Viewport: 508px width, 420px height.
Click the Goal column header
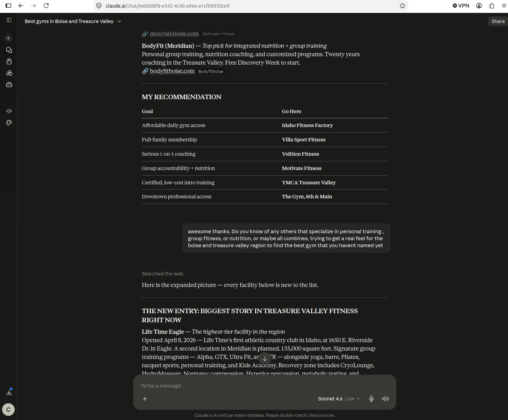coord(147,111)
